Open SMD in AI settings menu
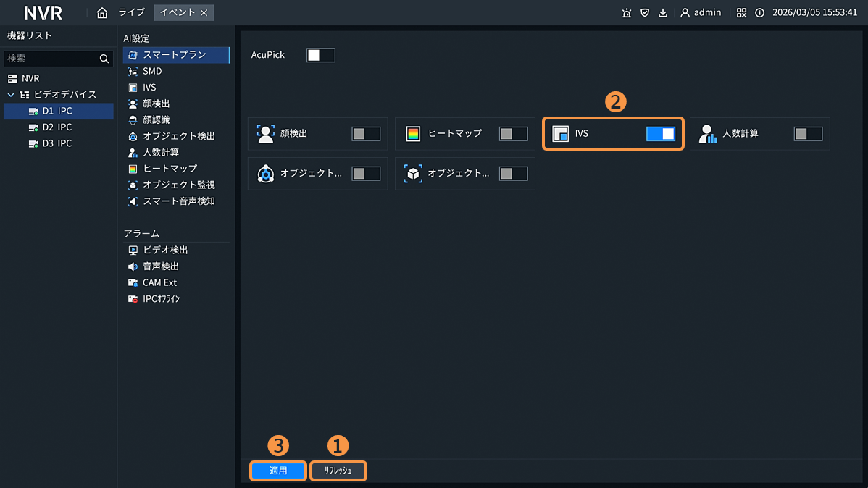Viewport: 868px width, 488px height. pyautogui.click(x=152, y=71)
